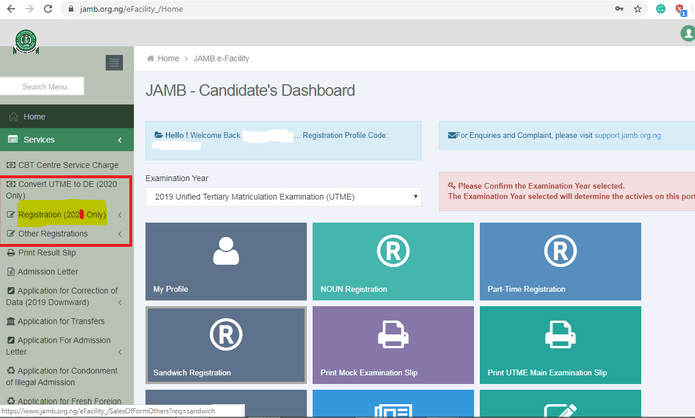Image resolution: width=695 pixels, height=418 pixels.
Task: Open the user account avatar icon
Action: point(688,33)
